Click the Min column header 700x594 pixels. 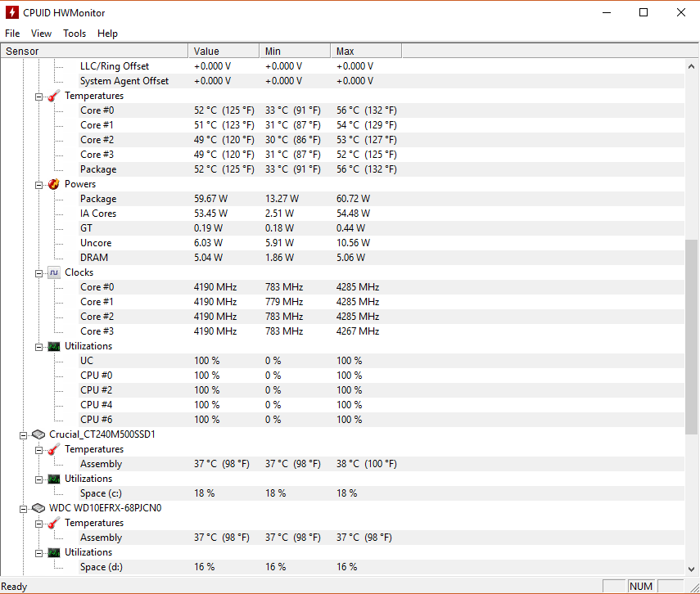click(x=295, y=51)
